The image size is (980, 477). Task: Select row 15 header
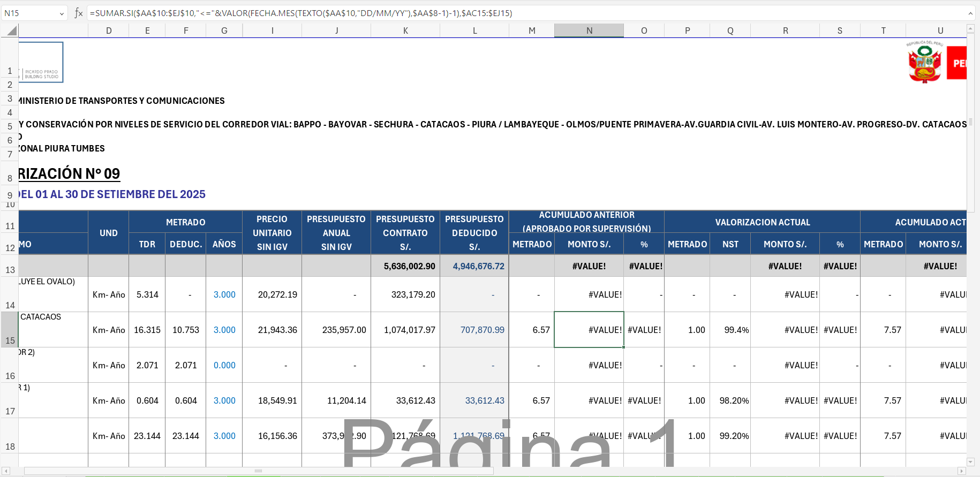tap(10, 330)
